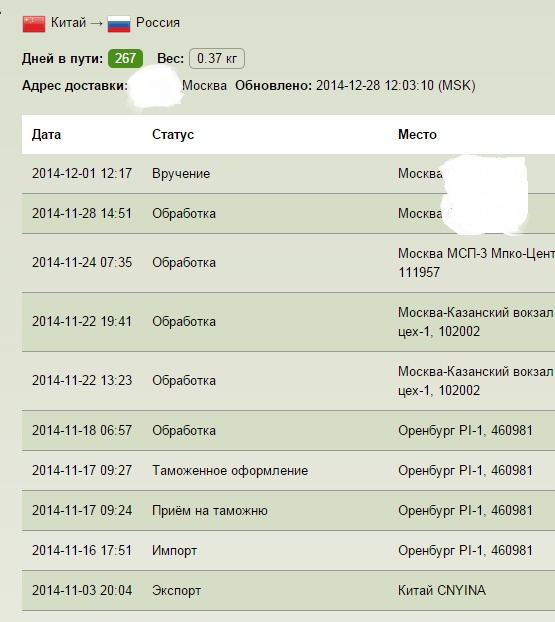Viewport: 555px width, 622px height.
Task: Click Обработка status for 2014-11-24
Action: tap(184, 263)
